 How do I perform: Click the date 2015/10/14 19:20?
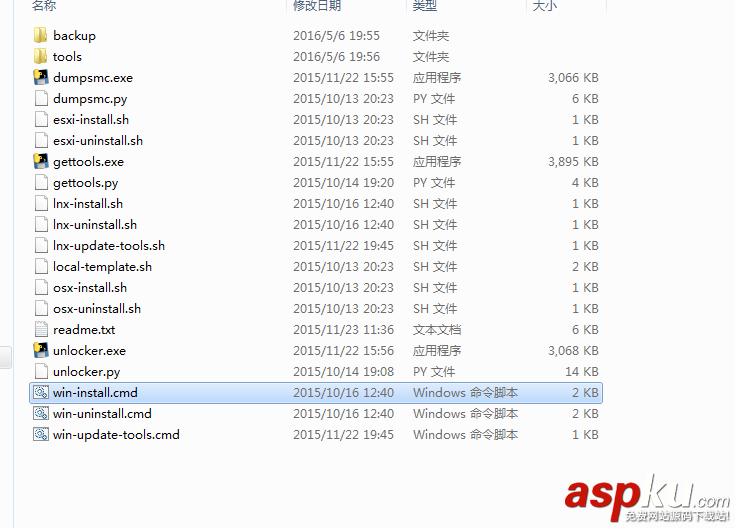coord(344,182)
